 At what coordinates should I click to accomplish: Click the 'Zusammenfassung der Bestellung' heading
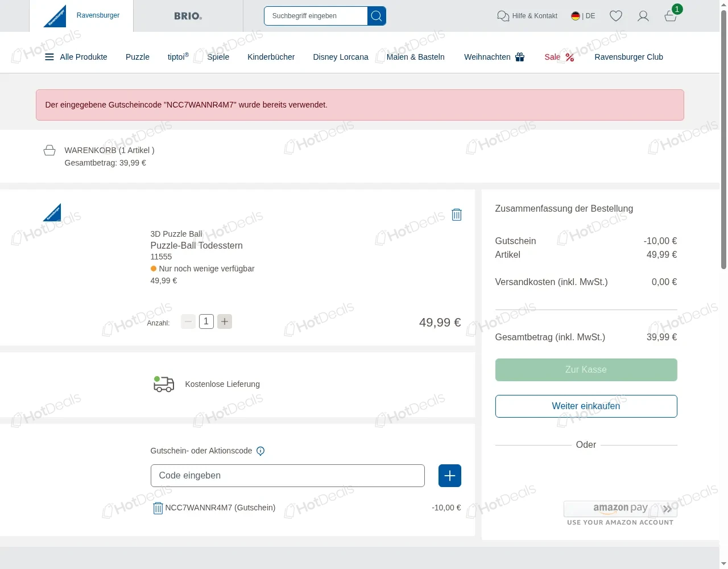tap(564, 209)
